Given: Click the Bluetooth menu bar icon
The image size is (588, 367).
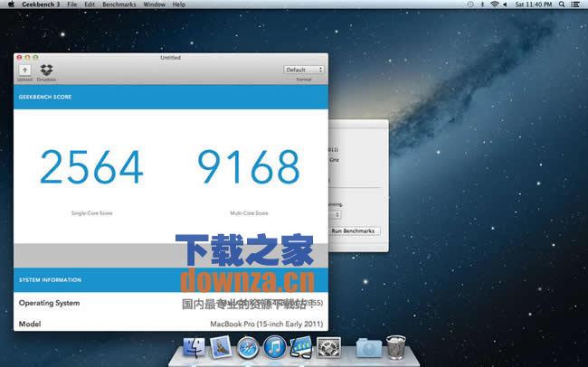Looking at the screenshot, I should tap(482, 5).
